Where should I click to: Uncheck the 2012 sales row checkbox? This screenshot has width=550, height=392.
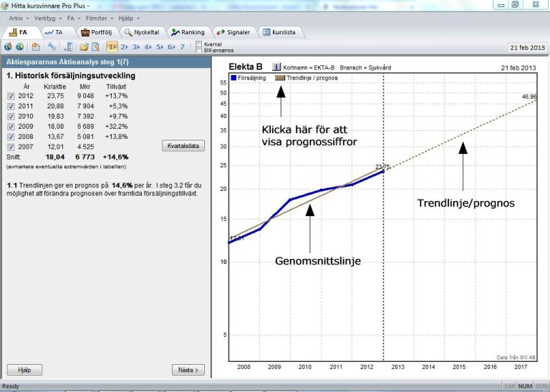(11, 96)
